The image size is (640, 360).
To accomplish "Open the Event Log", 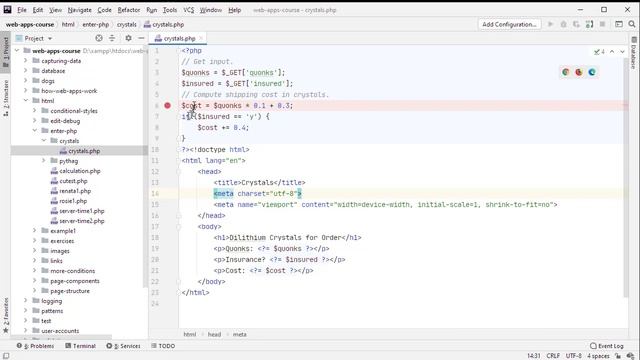I will coord(607,346).
